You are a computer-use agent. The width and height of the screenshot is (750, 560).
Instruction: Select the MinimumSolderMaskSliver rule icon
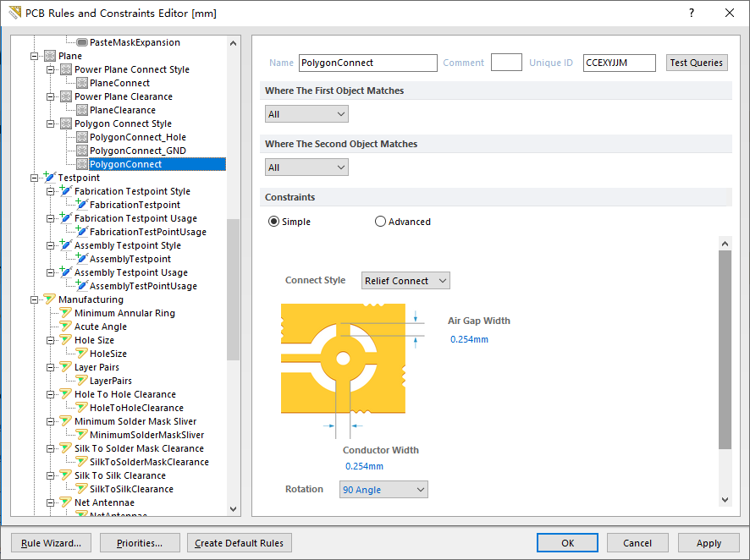82,434
